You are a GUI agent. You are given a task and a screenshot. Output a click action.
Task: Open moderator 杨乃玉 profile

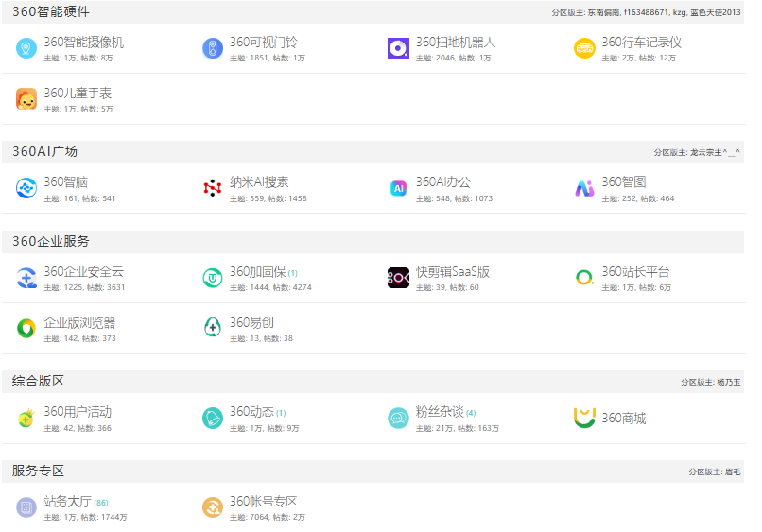click(x=729, y=383)
